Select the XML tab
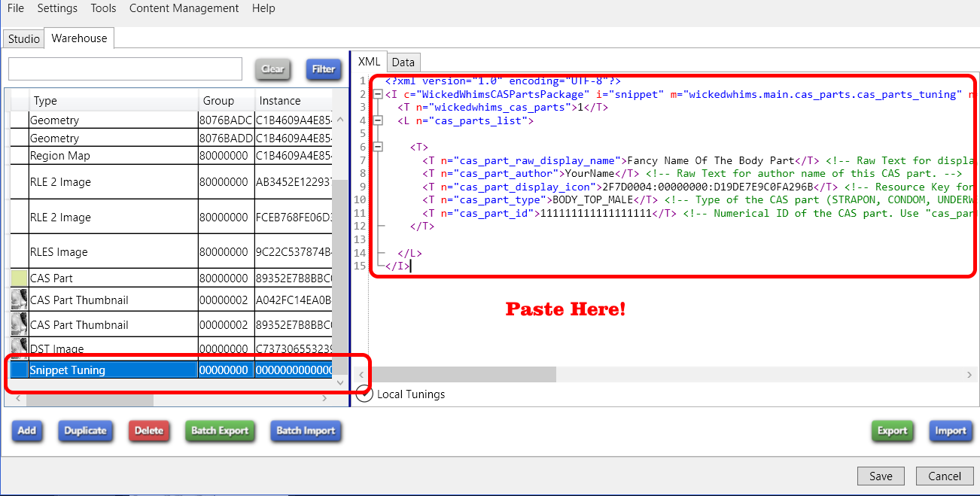The image size is (980, 496). pyautogui.click(x=370, y=62)
